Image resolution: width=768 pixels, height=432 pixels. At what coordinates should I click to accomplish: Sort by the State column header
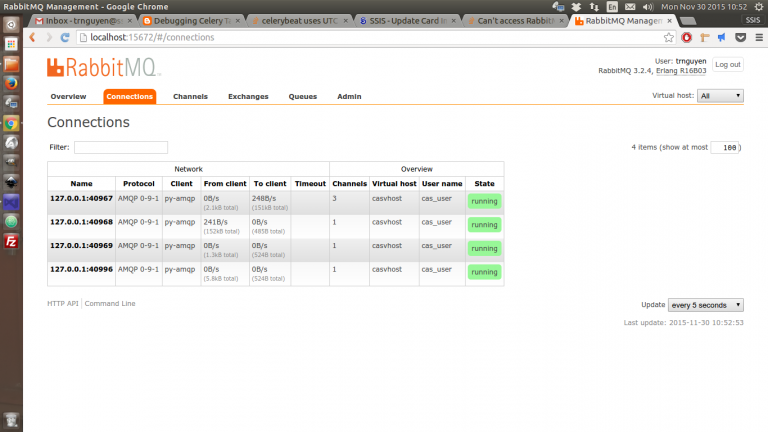click(484, 184)
